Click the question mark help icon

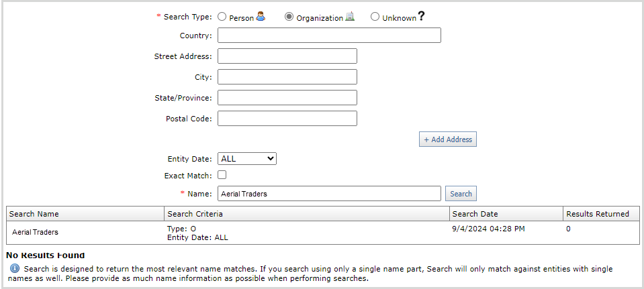coord(421,17)
